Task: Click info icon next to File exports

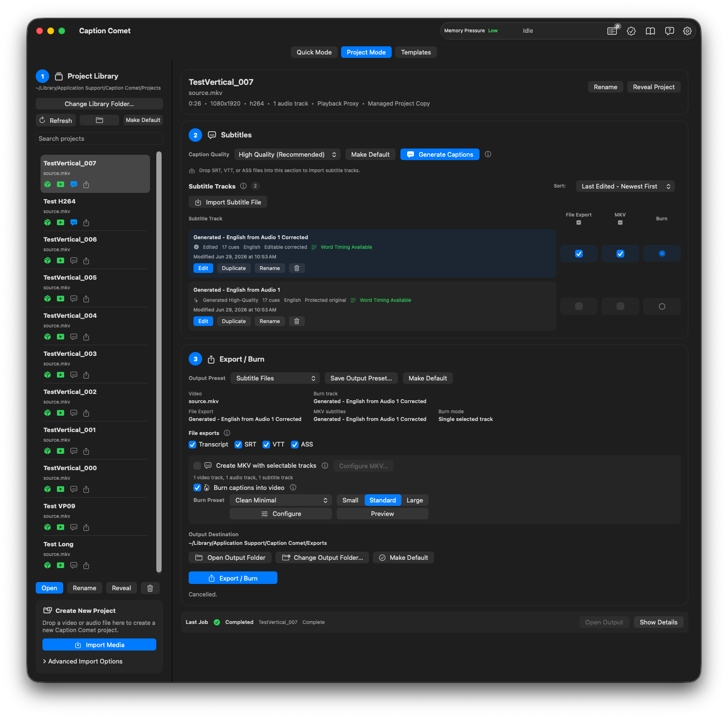Action: [227, 433]
